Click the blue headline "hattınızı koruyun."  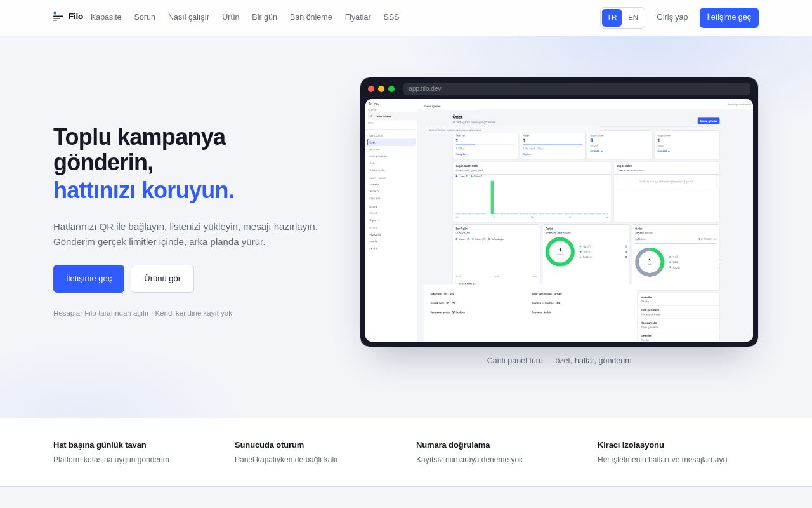[143, 190]
